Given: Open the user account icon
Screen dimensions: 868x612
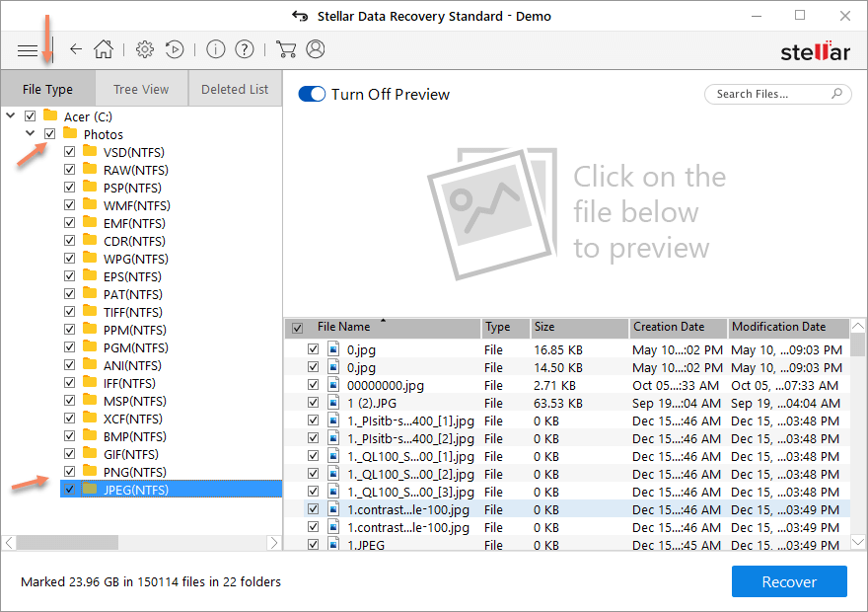Looking at the screenshot, I should pyautogui.click(x=316, y=49).
